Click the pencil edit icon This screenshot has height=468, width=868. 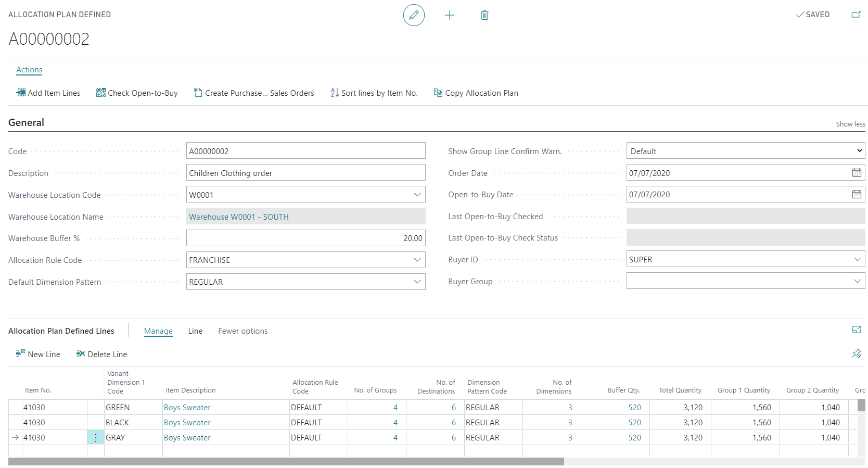coord(414,15)
